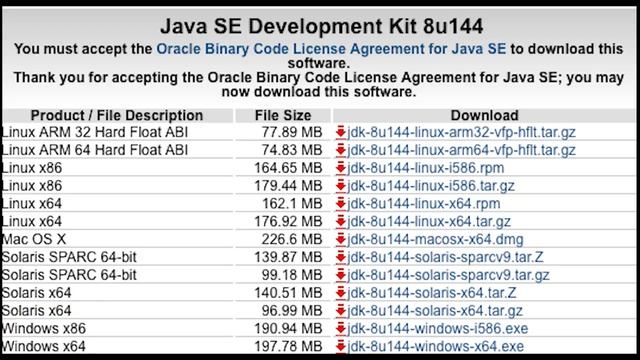Click the 176.92 MB file size cell
Image resolution: width=640 pixels, height=360 pixels.
(288, 222)
